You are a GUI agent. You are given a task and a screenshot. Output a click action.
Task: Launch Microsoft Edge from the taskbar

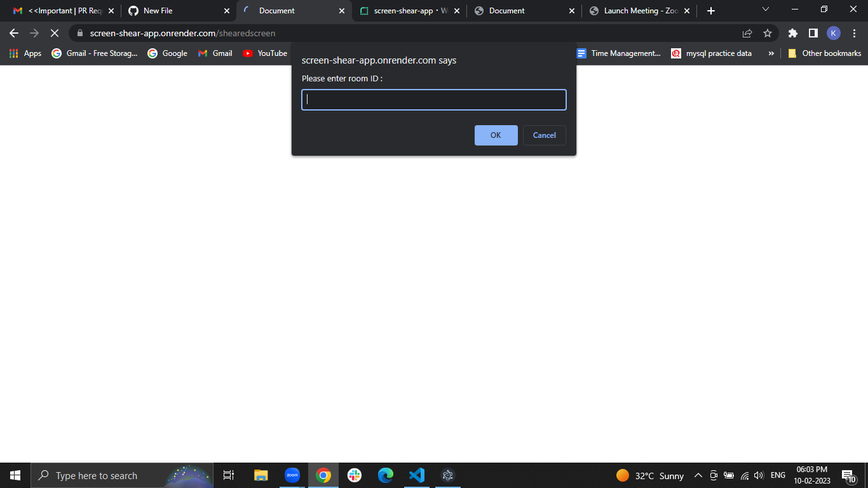386,475
